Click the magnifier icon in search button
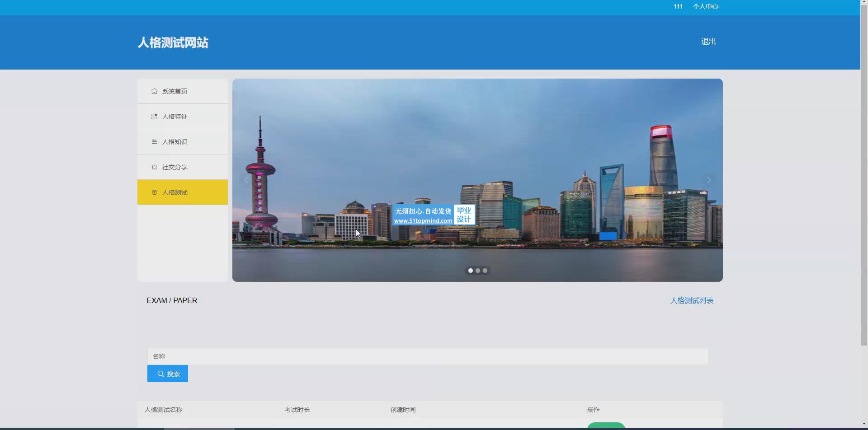The image size is (868, 430). coord(160,374)
